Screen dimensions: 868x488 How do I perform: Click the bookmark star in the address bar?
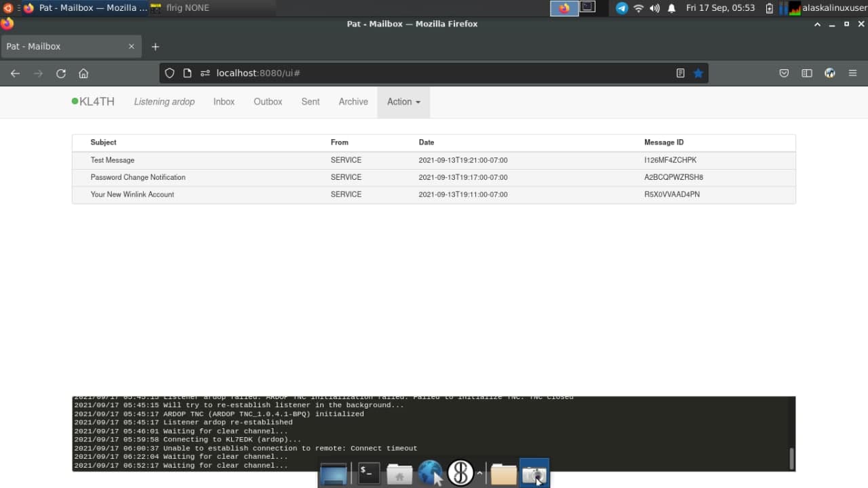(698, 73)
